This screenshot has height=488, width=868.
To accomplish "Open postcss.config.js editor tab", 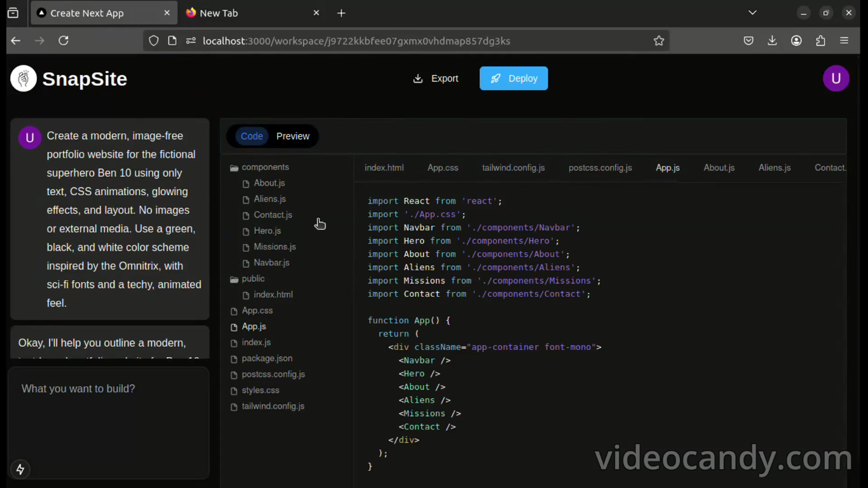I will [600, 168].
